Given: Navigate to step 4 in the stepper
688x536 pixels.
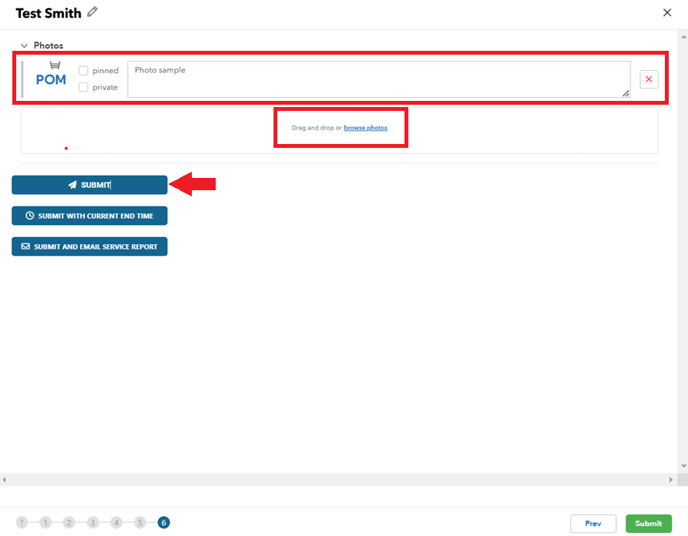Looking at the screenshot, I should tap(117, 522).
